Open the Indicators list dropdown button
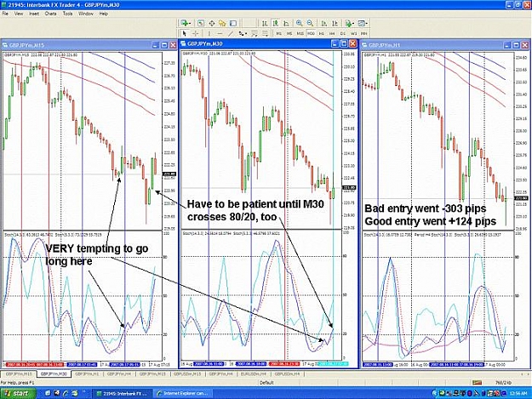This screenshot has width=532, height=399. (349, 23)
